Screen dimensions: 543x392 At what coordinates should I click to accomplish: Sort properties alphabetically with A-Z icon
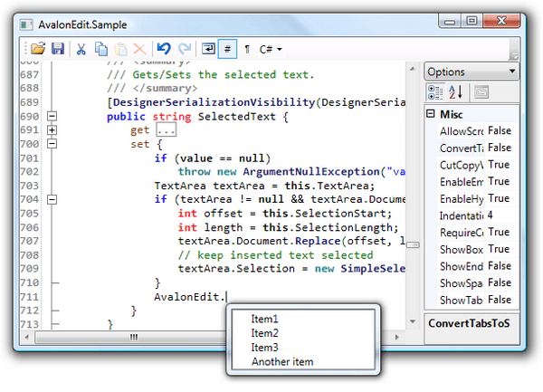pos(453,91)
